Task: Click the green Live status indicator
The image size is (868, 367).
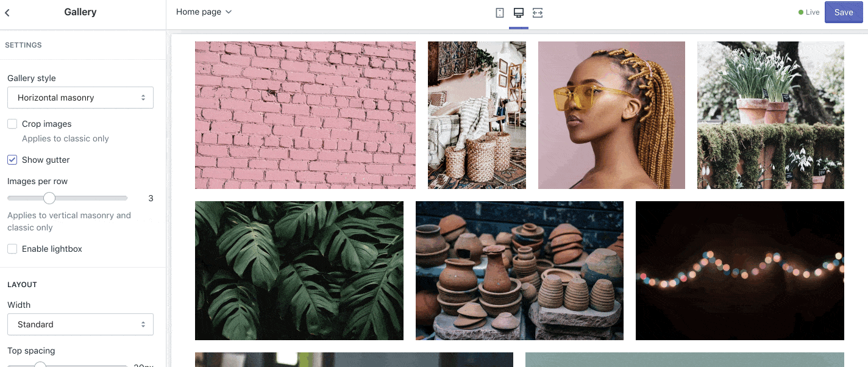Action: (809, 12)
